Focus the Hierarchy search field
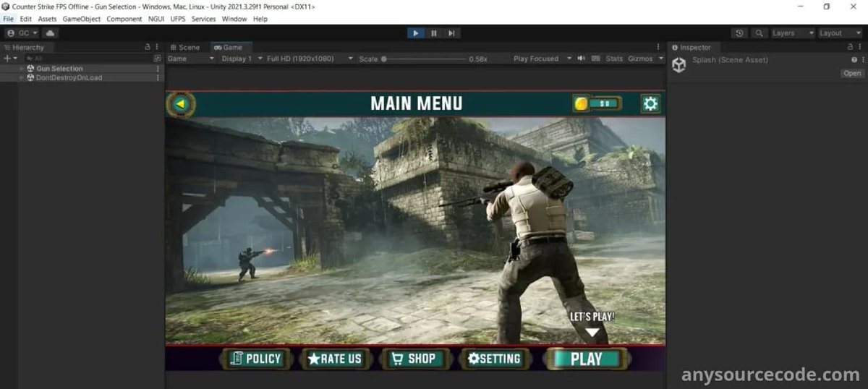Image resolution: width=868 pixels, height=389 pixels. click(x=88, y=58)
